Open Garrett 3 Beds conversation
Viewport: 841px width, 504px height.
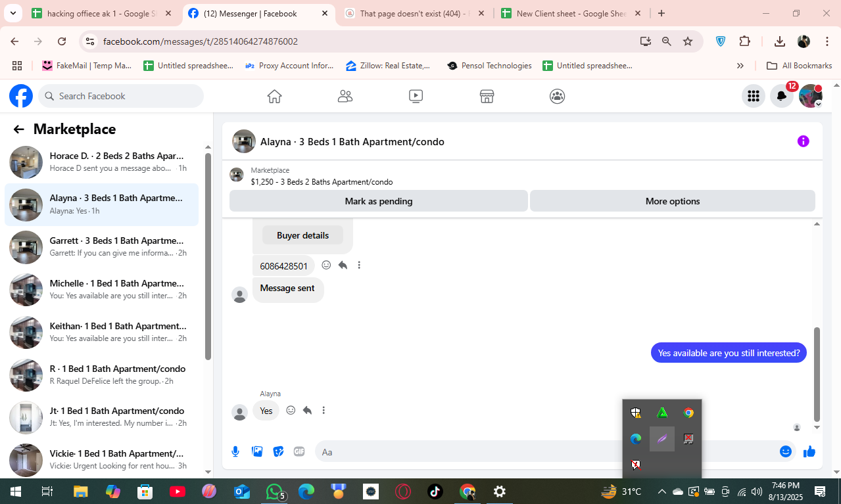(101, 247)
